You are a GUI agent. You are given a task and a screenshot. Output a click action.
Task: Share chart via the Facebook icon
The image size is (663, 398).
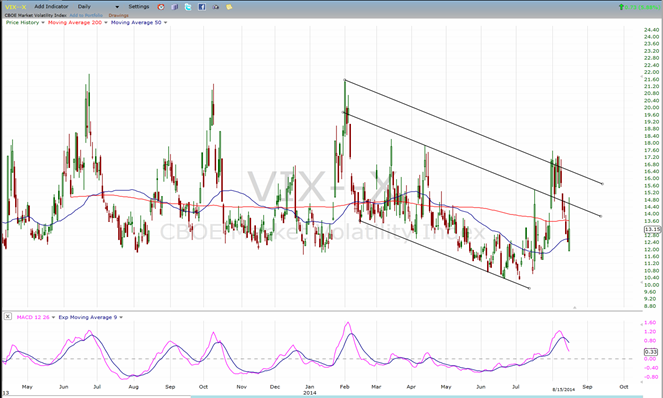(202, 7)
